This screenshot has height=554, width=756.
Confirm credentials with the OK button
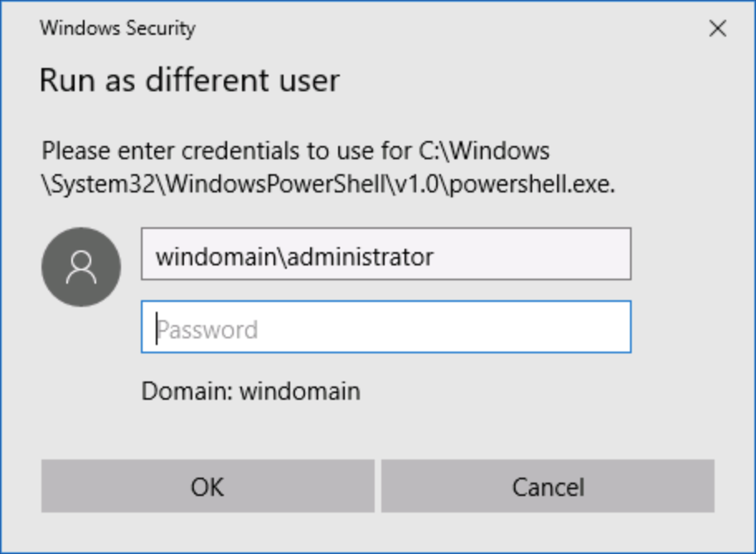(x=208, y=486)
